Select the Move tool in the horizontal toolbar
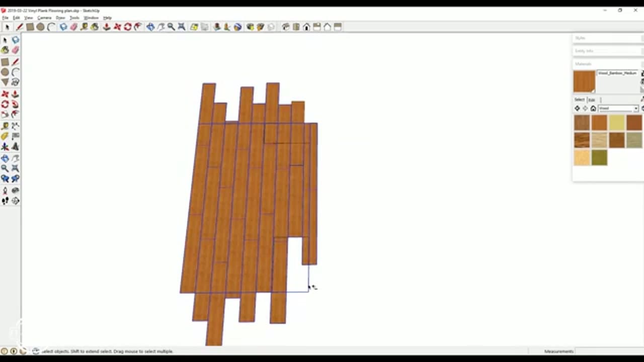 tap(117, 27)
